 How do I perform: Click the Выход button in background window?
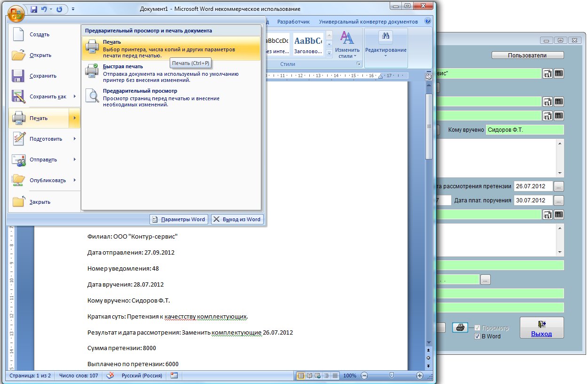[x=541, y=328]
